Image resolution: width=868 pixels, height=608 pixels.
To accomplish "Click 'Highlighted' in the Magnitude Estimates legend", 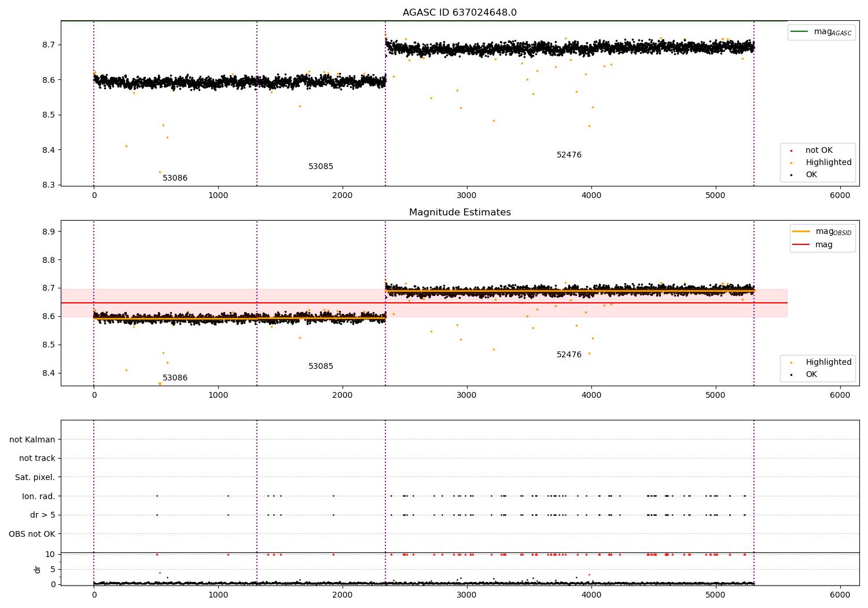I will pos(829,362).
